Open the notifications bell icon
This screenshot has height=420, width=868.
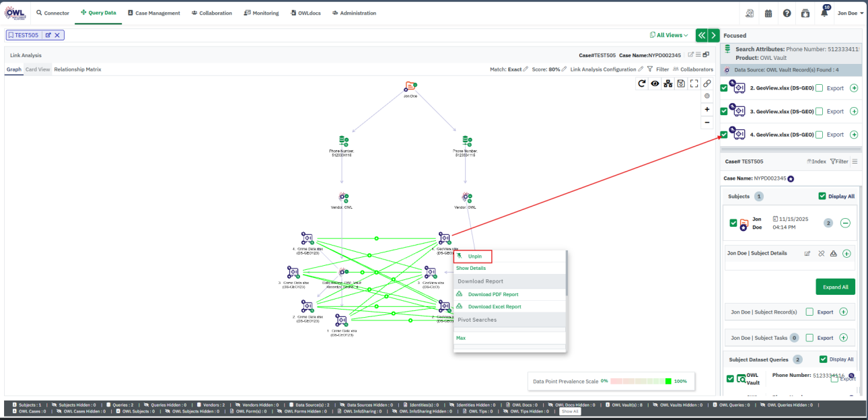[824, 13]
